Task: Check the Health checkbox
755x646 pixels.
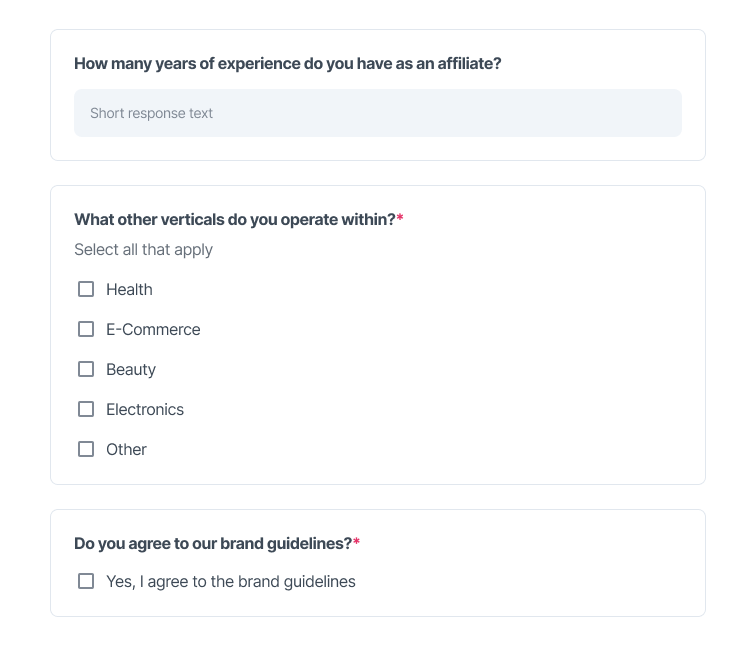Action: (86, 289)
